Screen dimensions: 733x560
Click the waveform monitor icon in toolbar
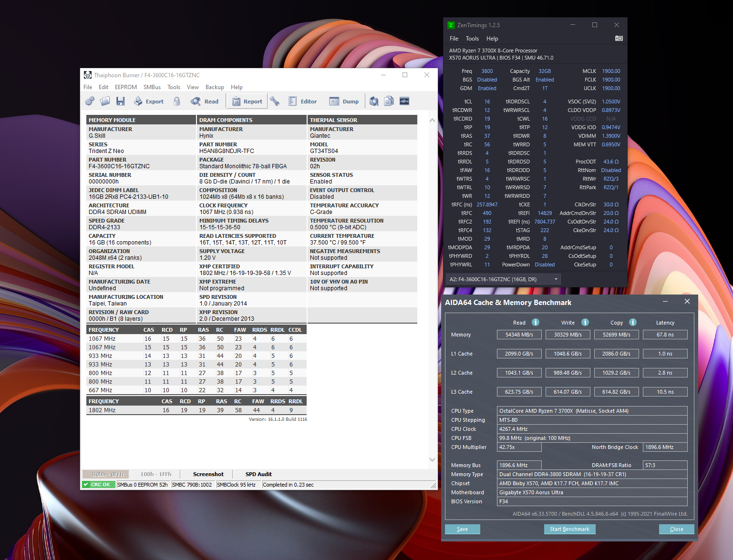point(404,101)
